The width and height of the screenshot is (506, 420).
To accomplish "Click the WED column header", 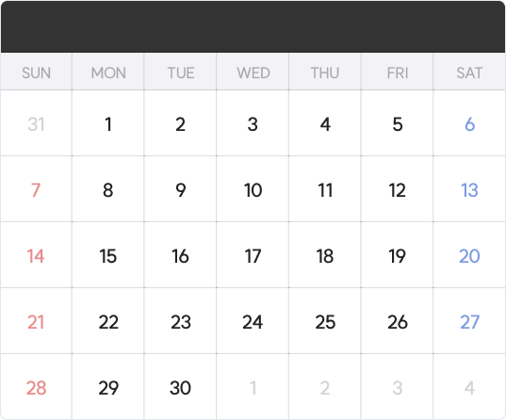I will pos(253,73).
